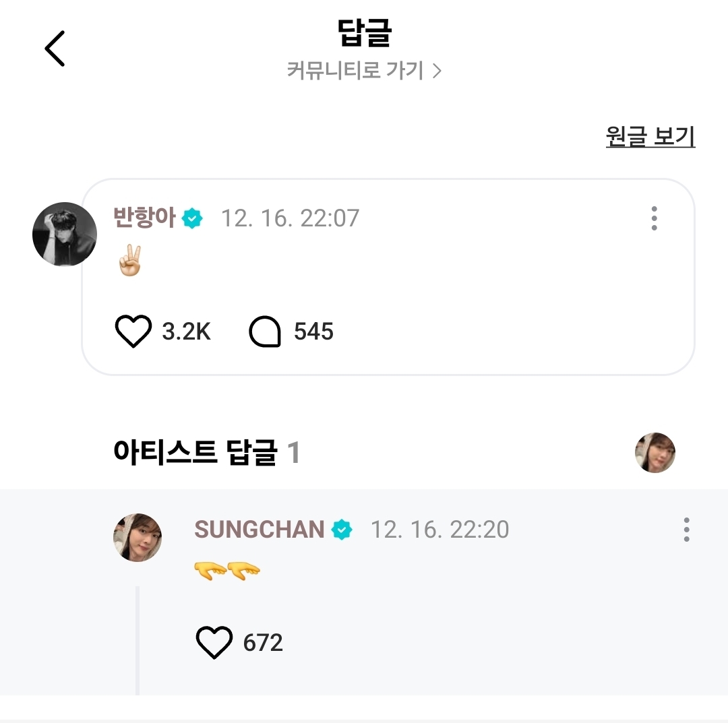
Task: Click SUNGCHAN's username label
Action: [x=260, y=530]
